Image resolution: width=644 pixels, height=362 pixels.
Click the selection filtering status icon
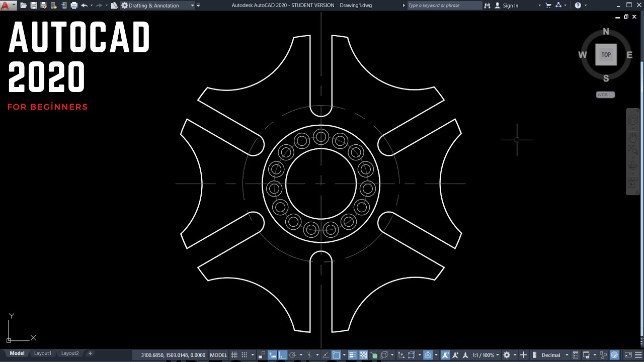pos(412,355)
